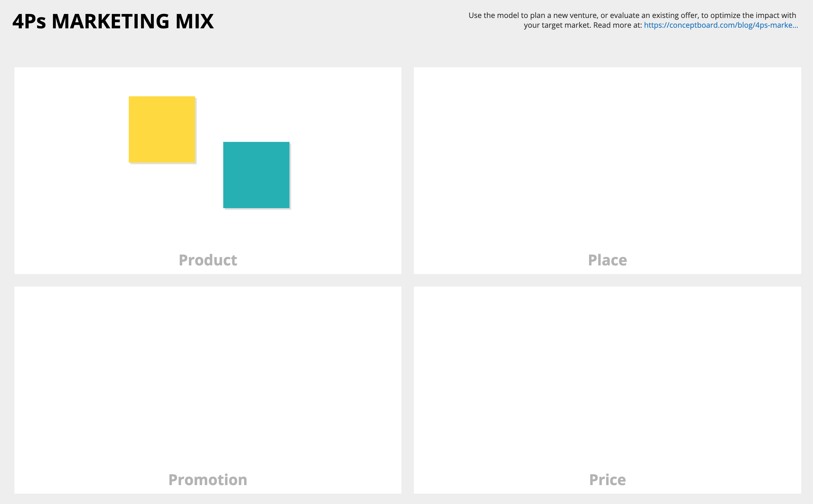The image size is (813, 504).
Task: Click "your target market. Read more at:" text
Action: tap(583, 25)
